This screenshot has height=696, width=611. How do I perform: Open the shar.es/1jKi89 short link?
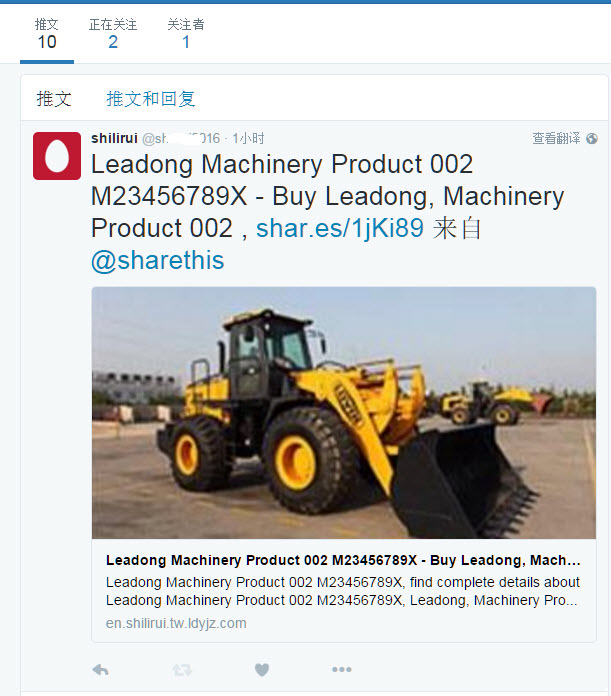[340, 228]
